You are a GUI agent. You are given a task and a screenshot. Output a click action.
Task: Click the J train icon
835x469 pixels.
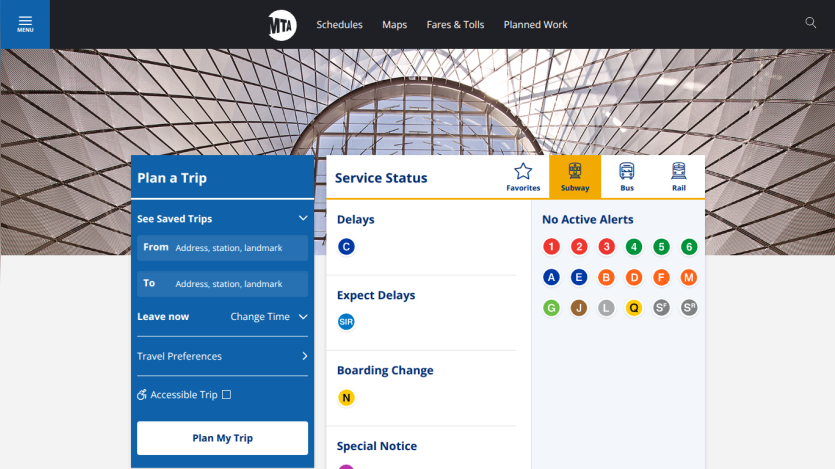[579, 308]
